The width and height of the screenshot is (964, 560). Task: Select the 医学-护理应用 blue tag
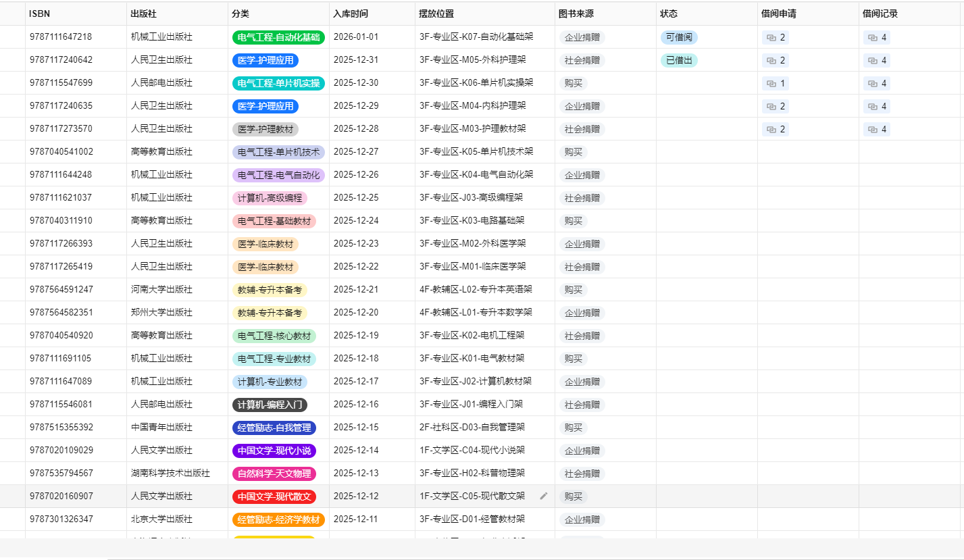coord(267,60)
